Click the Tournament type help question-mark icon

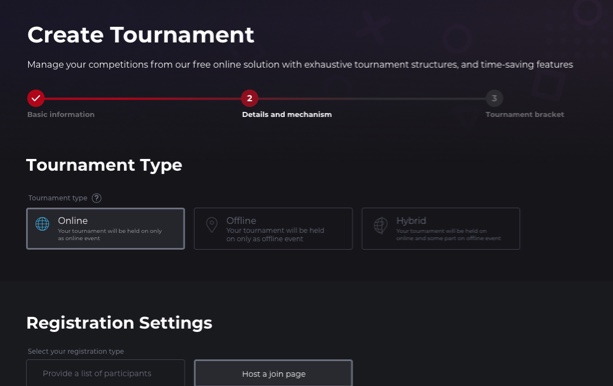tap(96, 198)
